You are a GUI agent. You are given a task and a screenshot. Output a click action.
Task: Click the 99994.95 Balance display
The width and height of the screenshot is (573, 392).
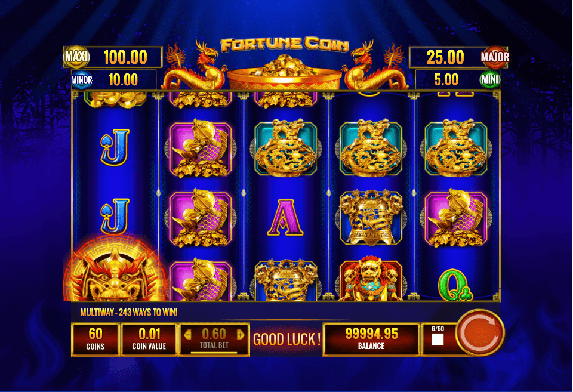(371, 339)
